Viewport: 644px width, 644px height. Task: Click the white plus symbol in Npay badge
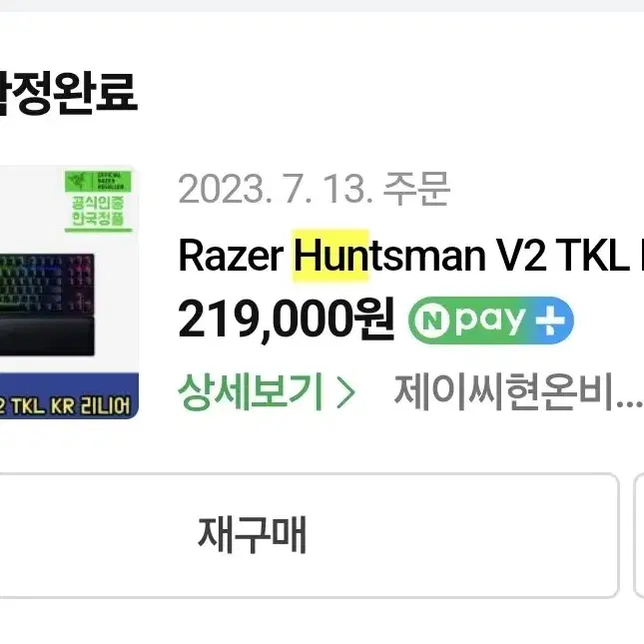550,321
